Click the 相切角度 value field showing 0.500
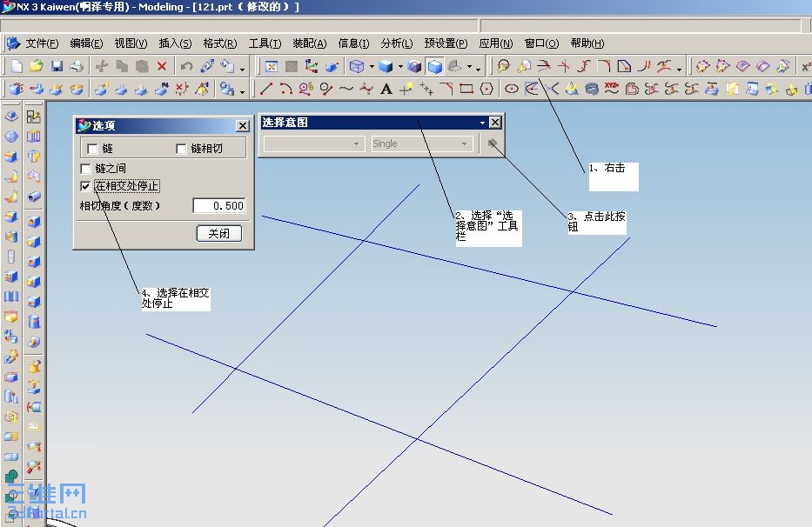 219,205
